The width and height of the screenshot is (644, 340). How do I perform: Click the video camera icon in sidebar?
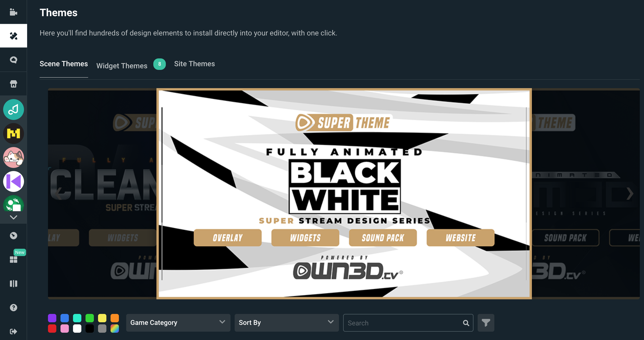tap(13, 12)
